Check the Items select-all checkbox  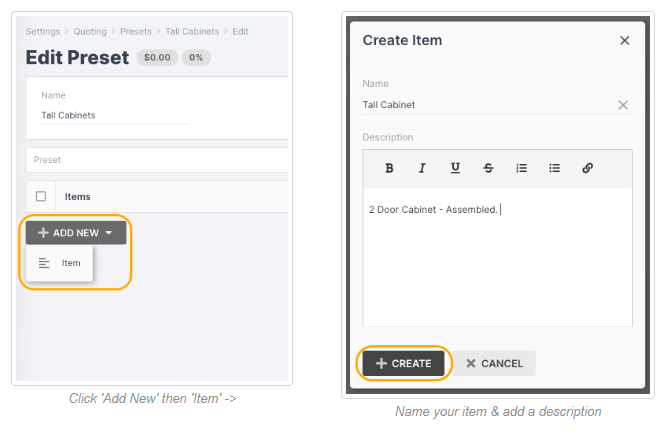pos(41,197)
